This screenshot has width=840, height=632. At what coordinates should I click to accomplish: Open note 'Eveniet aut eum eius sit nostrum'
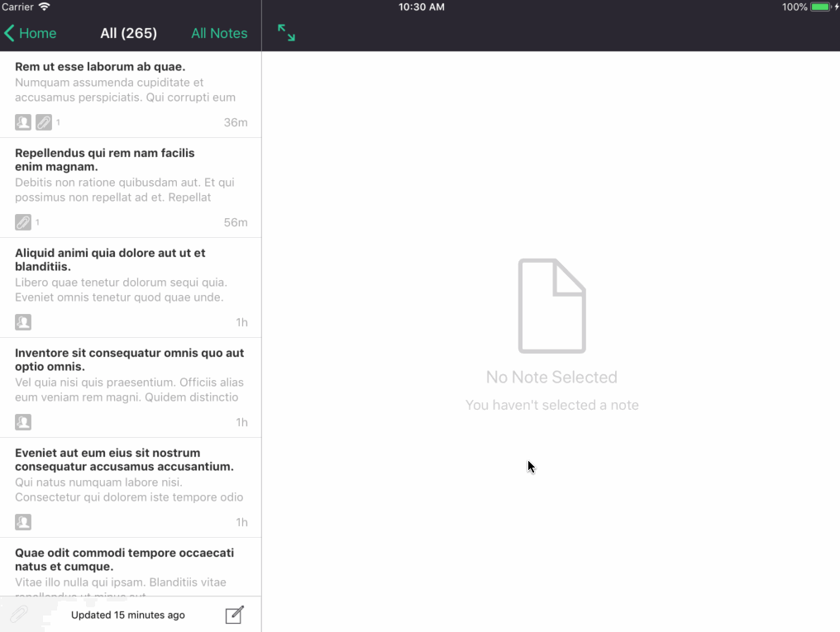click(x=131, y=488)
